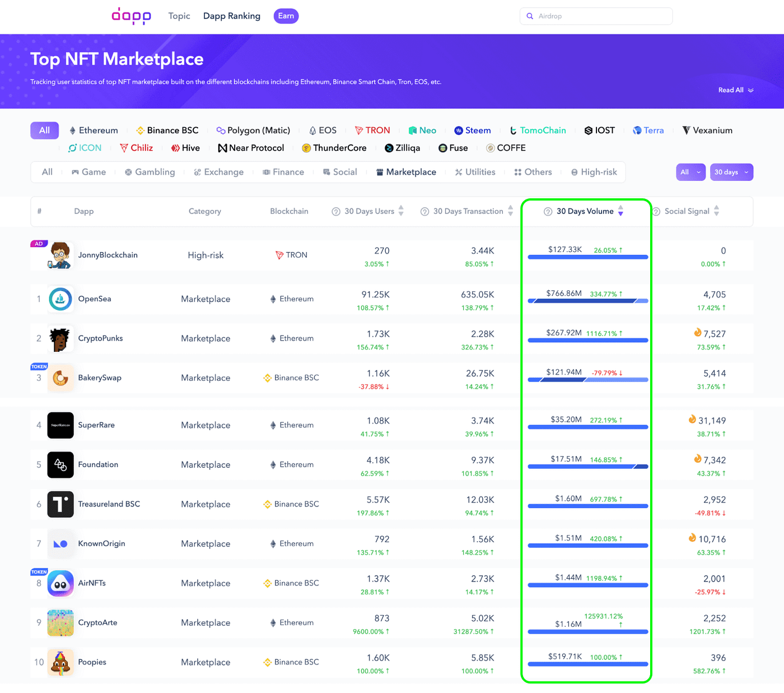Open the CryptoPunks dapp name link

[100, 338]
